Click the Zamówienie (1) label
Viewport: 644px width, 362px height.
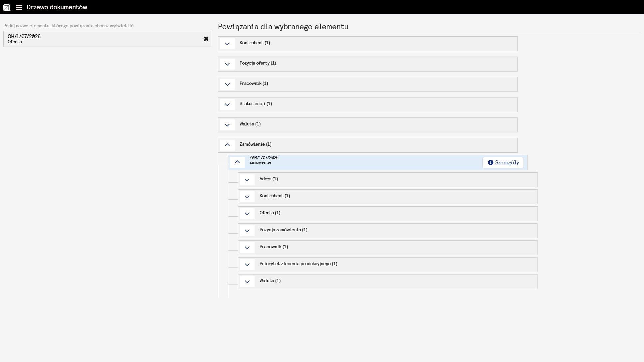(255, 144)
